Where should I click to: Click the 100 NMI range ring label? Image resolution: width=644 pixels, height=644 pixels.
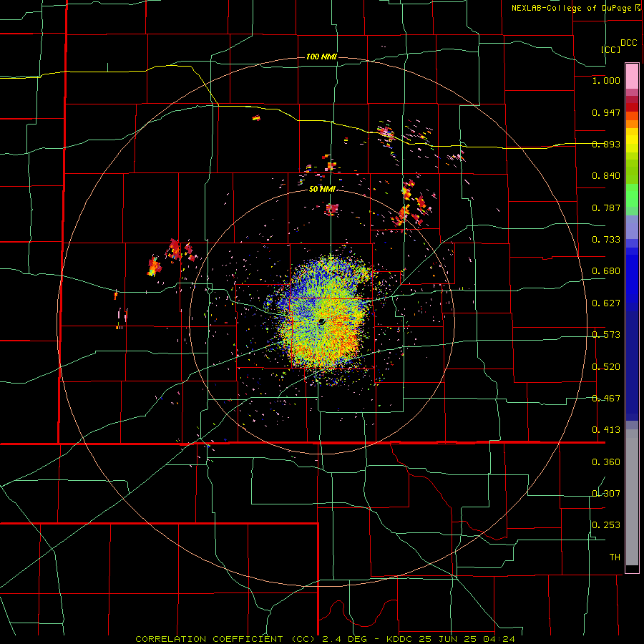(x=321, y=57)
